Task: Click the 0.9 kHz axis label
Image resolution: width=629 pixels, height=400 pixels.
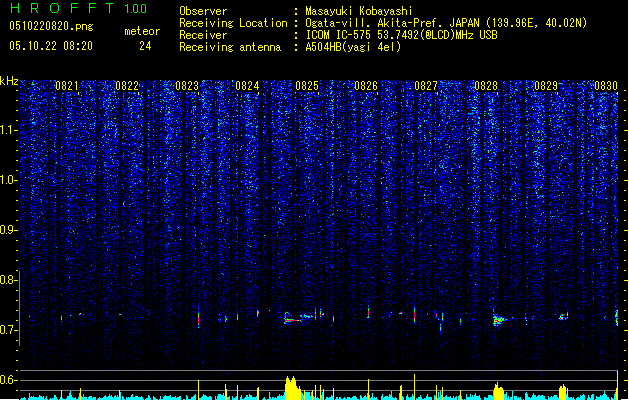Action: pos(8,230)
